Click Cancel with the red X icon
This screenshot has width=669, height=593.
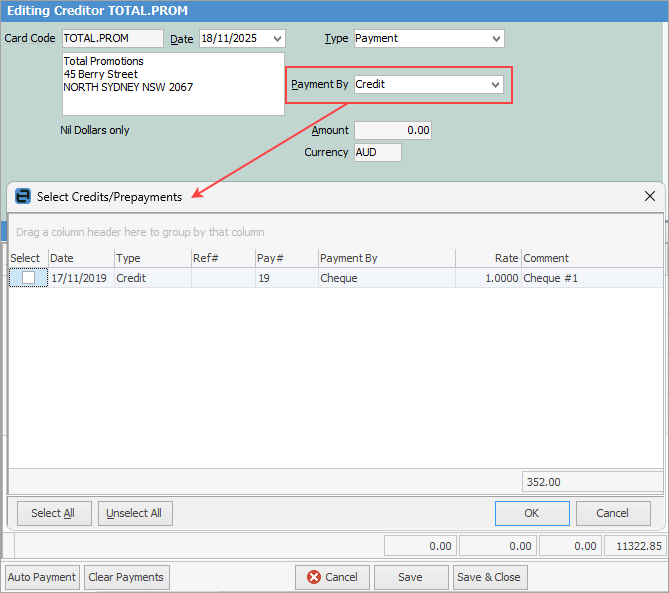coord(333,577)
